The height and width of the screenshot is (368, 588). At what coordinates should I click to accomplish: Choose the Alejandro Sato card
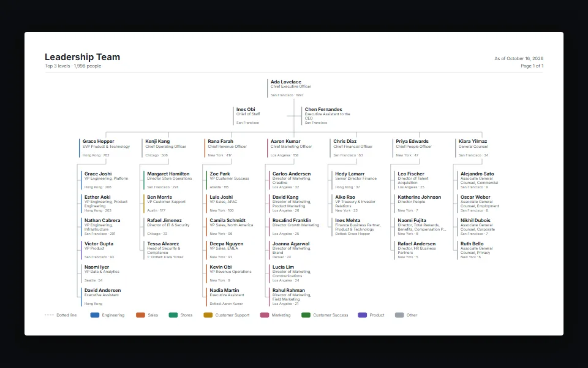483,180
